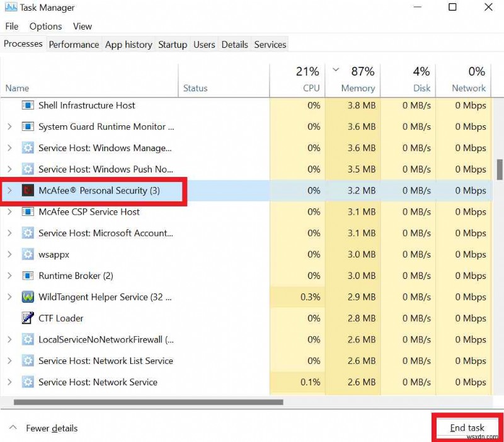Click the Service Host: Network Service gear icon
Viewport: 504px width, 442px height.
26,382
